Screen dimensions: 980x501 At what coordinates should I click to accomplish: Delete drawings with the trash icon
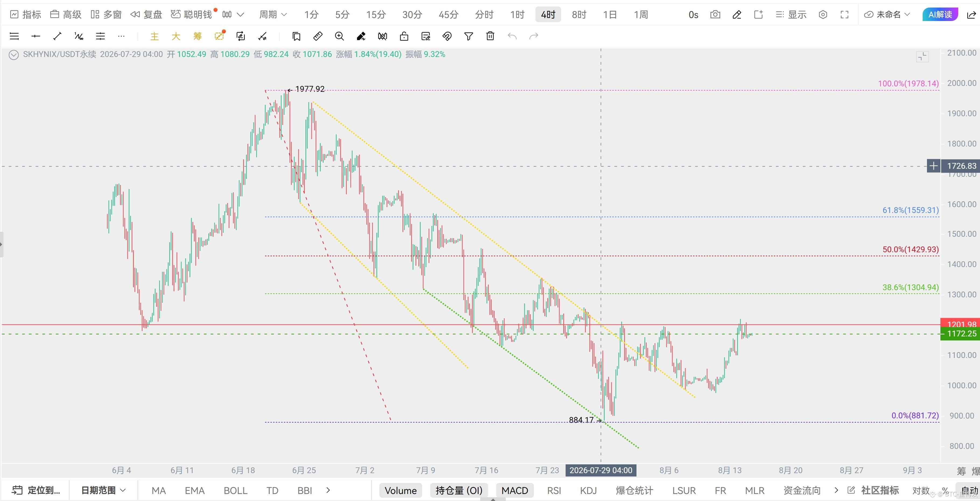click(x=490, y=36)
